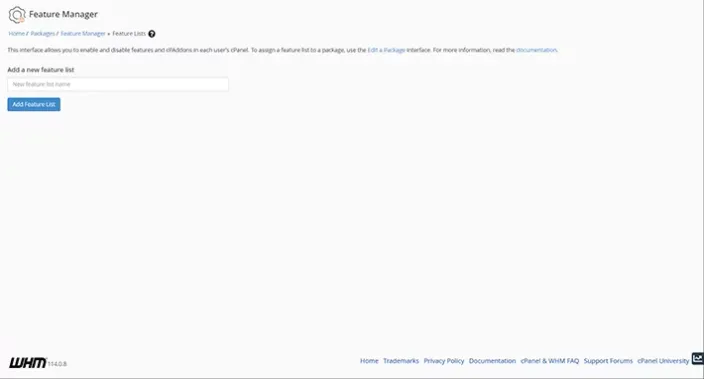
Task: Open Feature Manager breadcrumb link
Action: (83, 34)
